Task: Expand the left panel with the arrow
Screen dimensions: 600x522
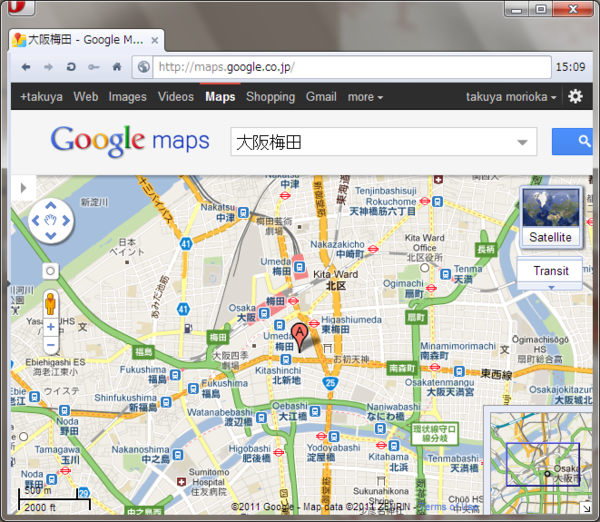Action: point(23,188)
